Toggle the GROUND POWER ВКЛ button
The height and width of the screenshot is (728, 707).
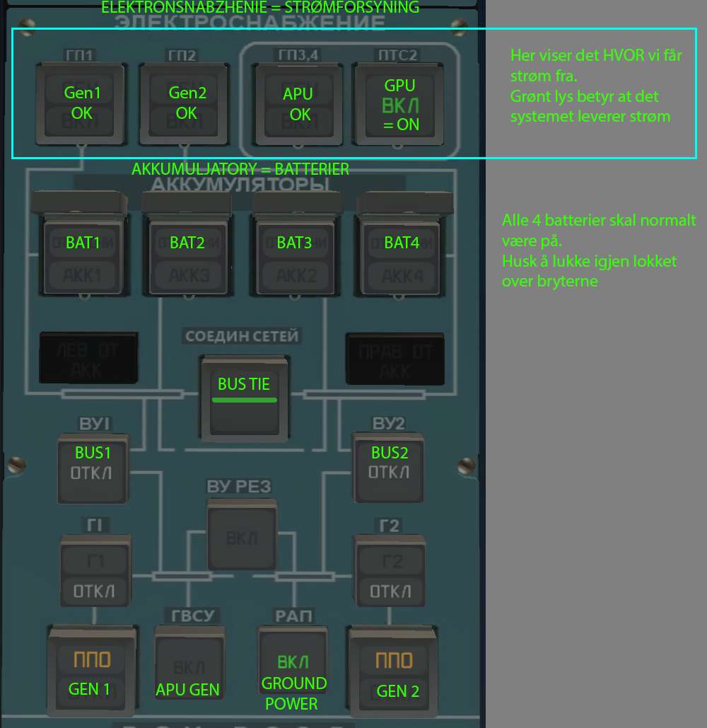tap(293, 670)
